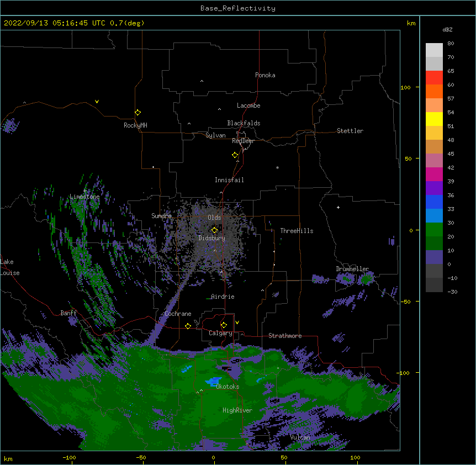Click the Ponoka city label

(x=265, y=75)
